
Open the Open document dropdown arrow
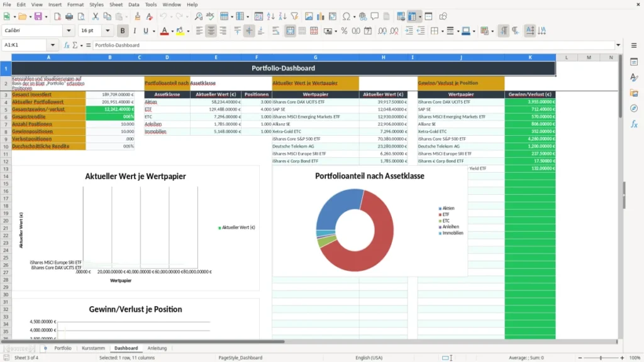pyautogui.click(x=30, y=16)
